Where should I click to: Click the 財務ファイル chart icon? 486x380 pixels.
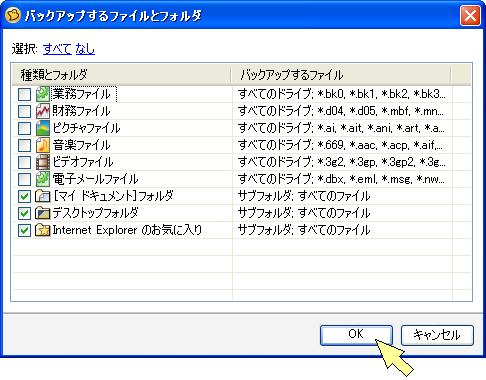(x=43, y=111)
